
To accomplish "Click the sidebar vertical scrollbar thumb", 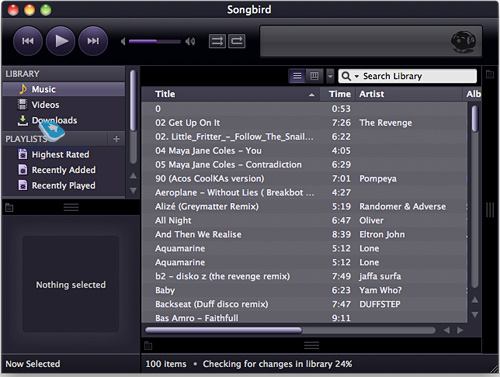I will pyautogui.click(x=133, y=100).
